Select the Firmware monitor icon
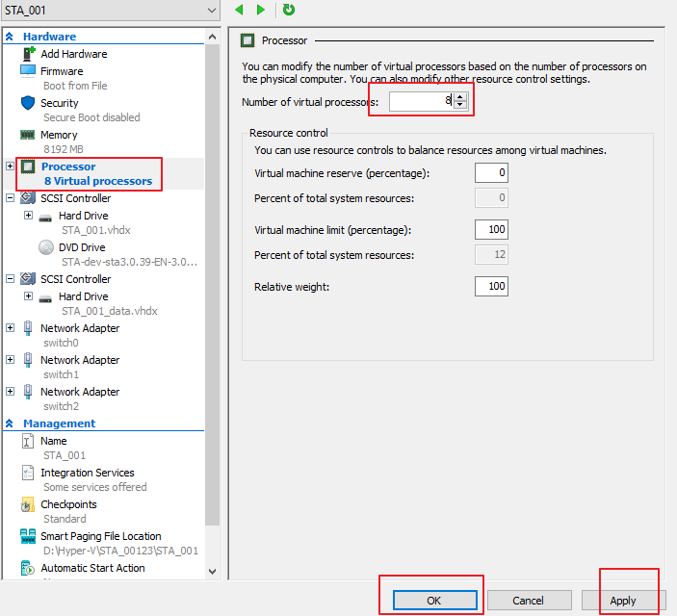This screenshot has height=616, width=677. click(x=28, y=70)
